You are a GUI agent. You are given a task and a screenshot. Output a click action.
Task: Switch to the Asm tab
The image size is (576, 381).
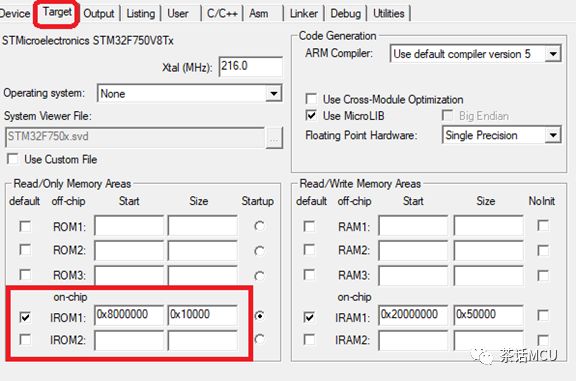pyautogui.click(x=259, y=14)
